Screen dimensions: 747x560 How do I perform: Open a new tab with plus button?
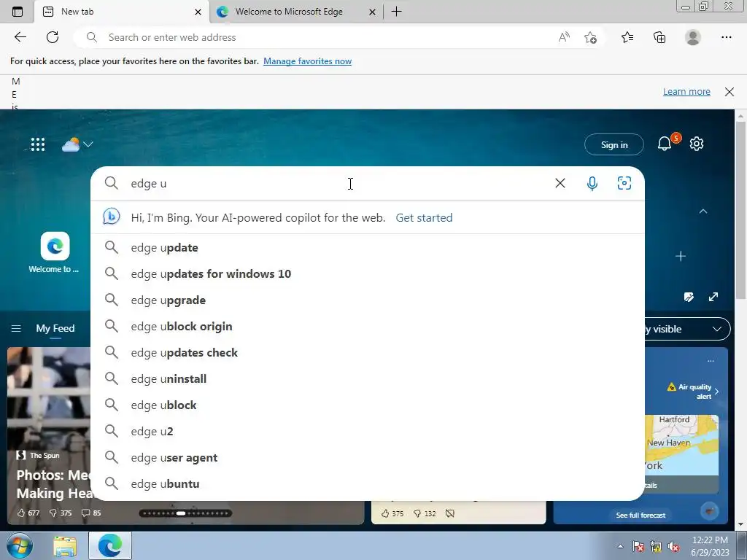(x=396, y=12)
